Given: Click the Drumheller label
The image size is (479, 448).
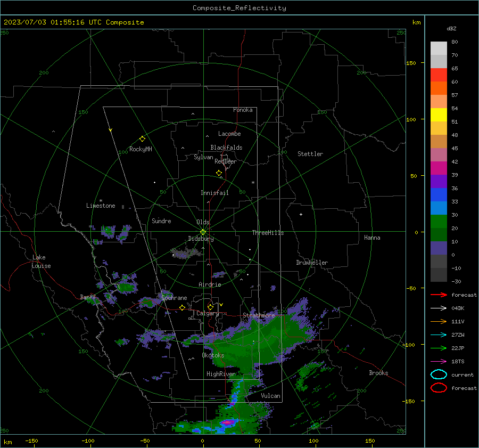Looking at the screenshot, I should [312, 263].
